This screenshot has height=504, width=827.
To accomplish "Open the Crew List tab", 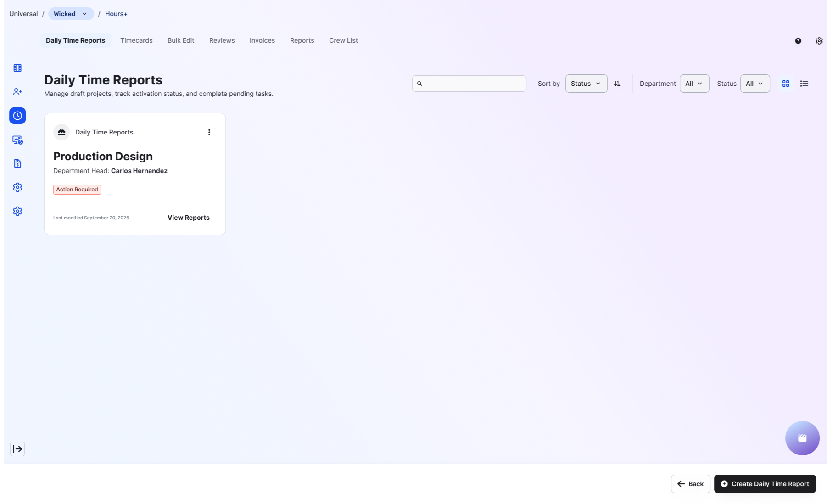I will pyautogui.click(x=343, y=40).
